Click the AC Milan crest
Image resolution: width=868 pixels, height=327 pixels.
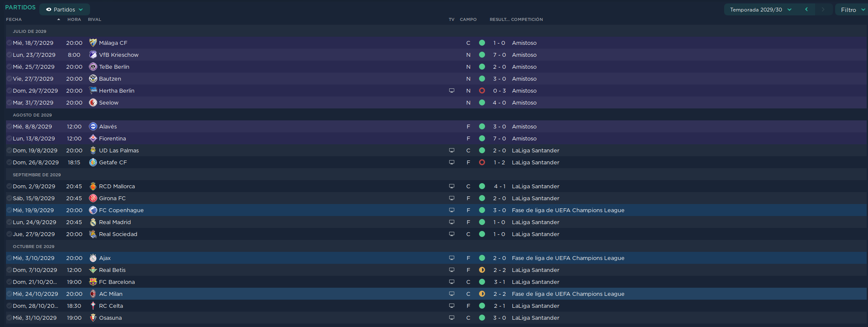93,294
